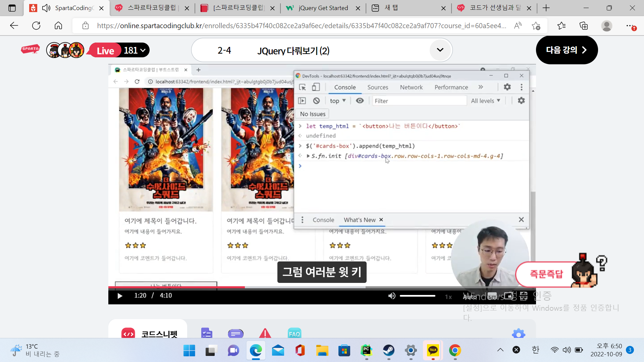Click the console Filter field
The width and height of the screenshot is (644, 362).
pos(419,101)
